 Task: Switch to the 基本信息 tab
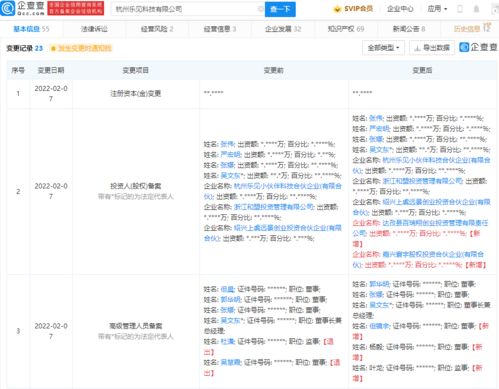pyautogui.click(x=31, y=29)
